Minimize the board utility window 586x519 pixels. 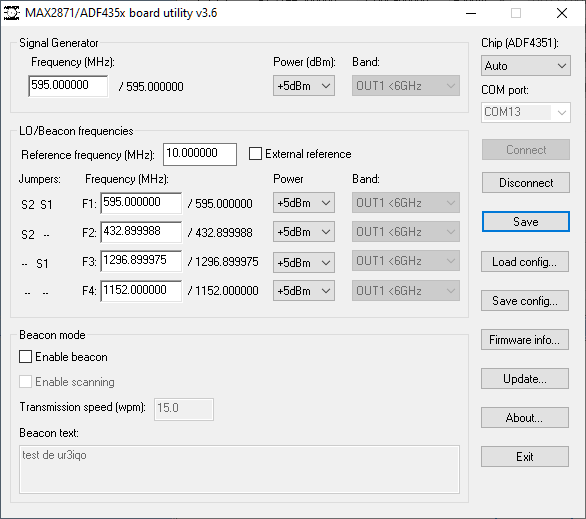471,13
